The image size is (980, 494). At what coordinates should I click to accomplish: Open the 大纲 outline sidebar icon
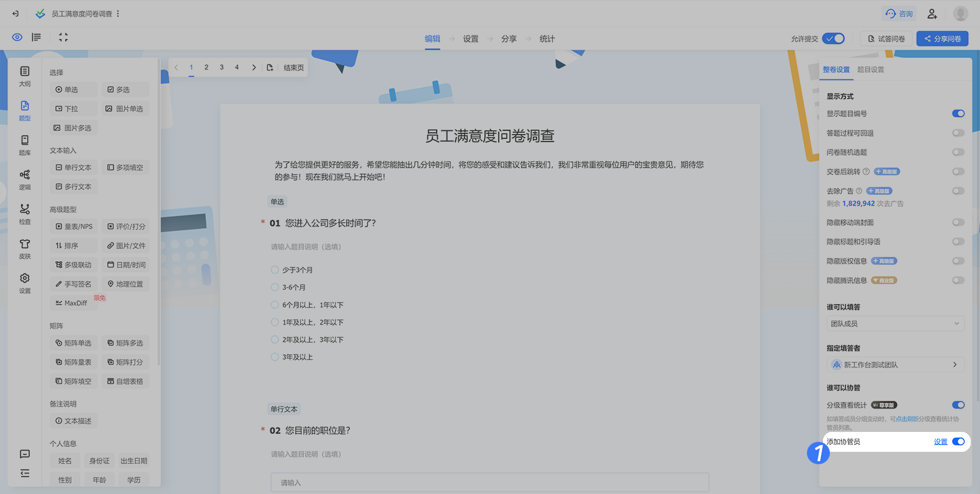(x=24, y=76)
